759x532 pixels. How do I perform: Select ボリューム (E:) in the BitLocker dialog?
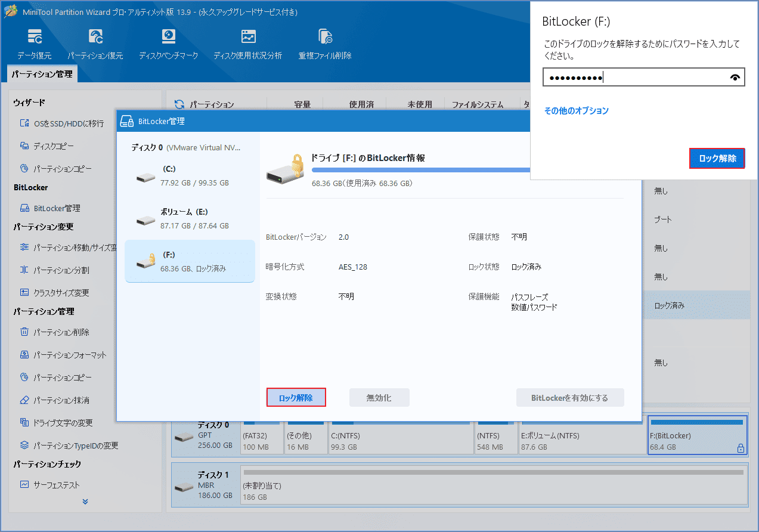[190, 219]
